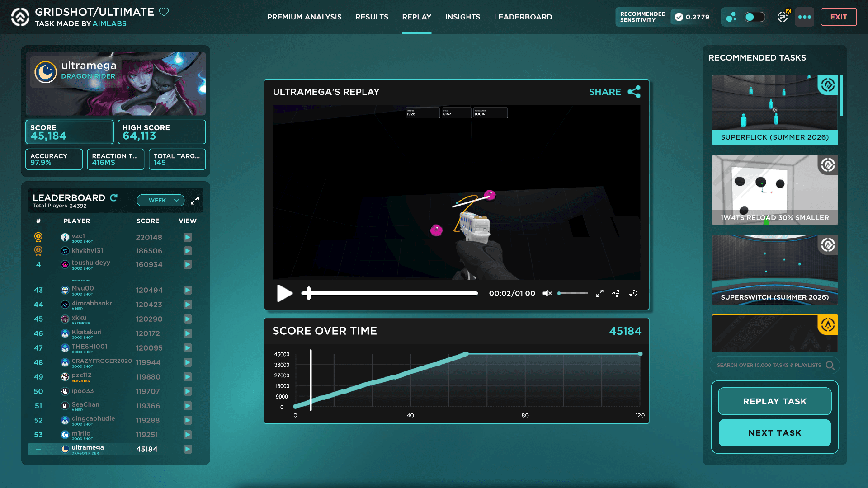
Task: Click the replay playback speed icon
Action: 632,293
